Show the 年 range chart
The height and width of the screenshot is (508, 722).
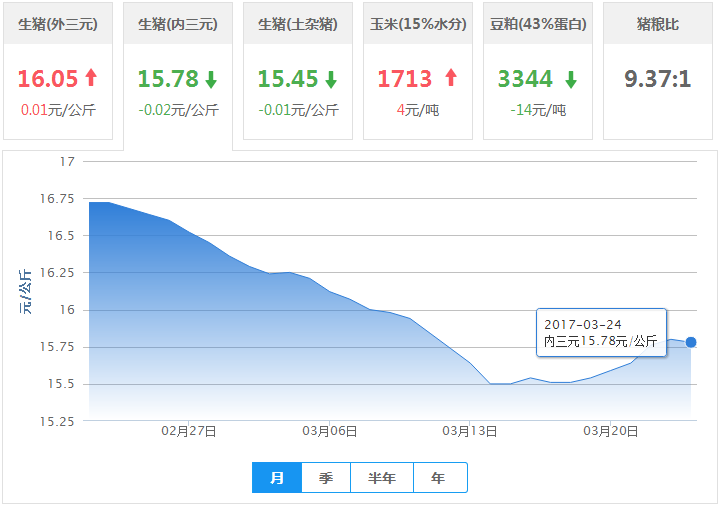click(439, 478)
